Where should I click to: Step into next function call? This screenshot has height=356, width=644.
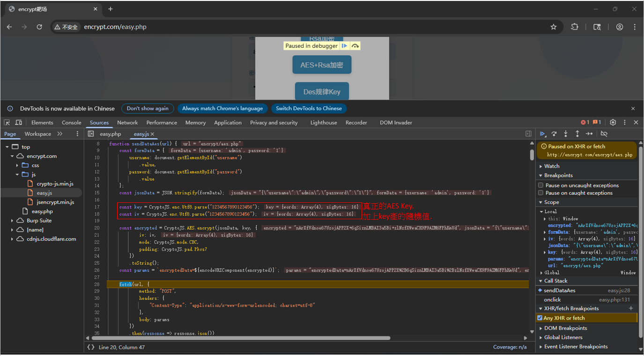click(x=566, y=134)
